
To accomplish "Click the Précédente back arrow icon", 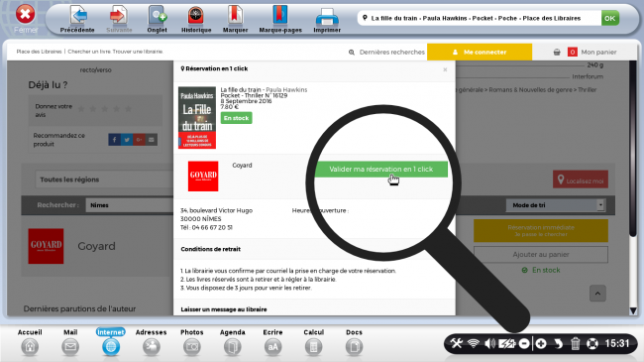I will pyautogui.click(x=77, y=16).
